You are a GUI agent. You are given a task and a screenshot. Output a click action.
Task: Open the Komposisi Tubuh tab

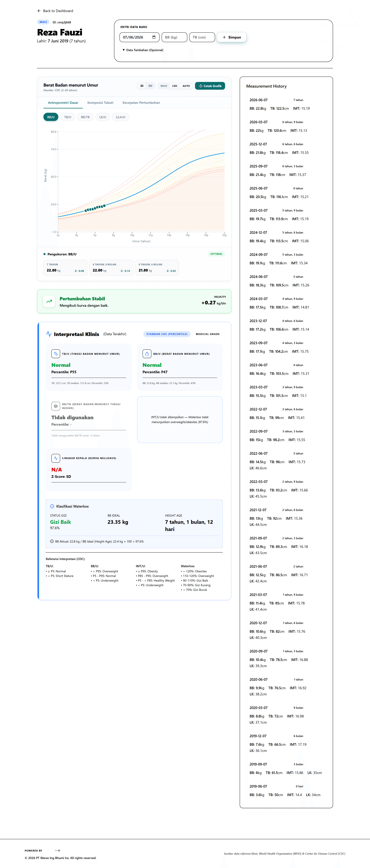(x=100, y=103)
